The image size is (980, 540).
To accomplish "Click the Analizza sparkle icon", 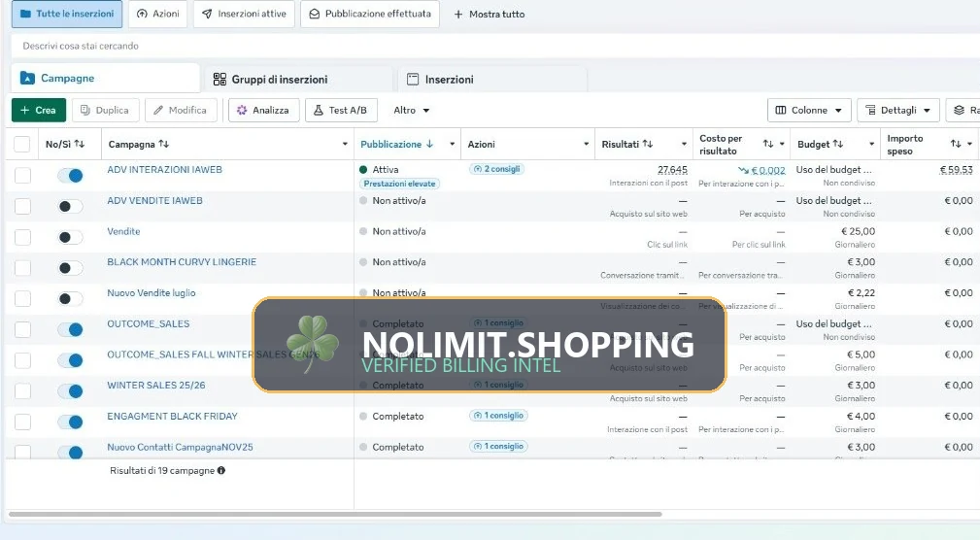I will (x=242, y=110).
